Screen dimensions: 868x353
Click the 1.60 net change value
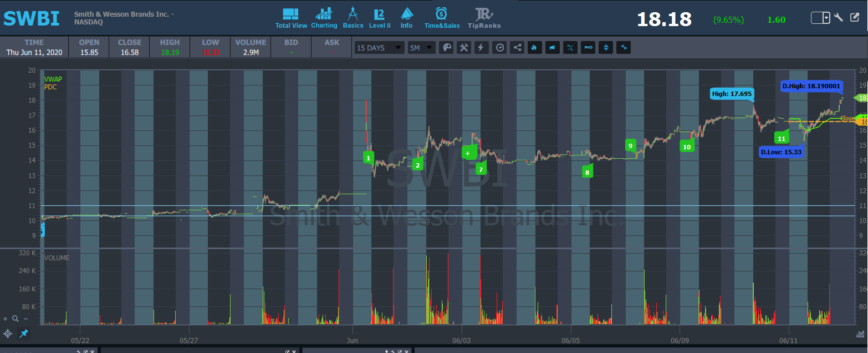click(776, 20)
